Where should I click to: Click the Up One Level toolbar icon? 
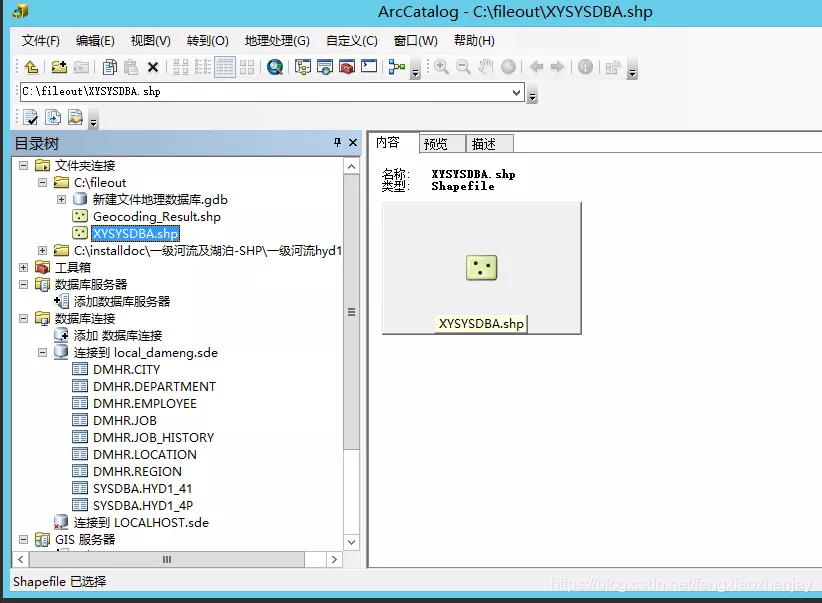(31, 67)
